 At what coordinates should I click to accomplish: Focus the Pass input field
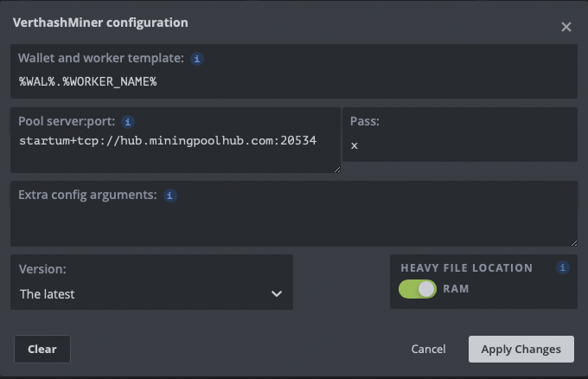[460, 145]
